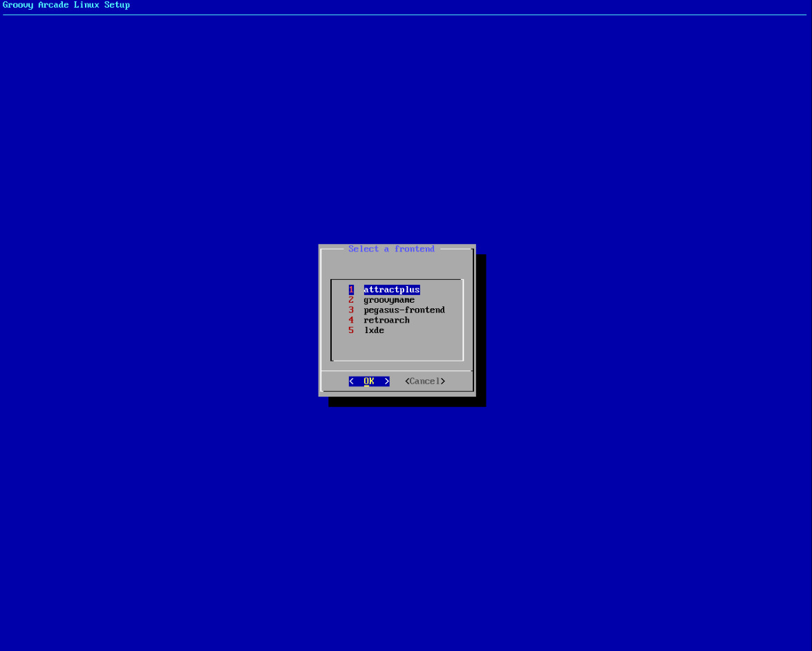Click the Select a frontend dialog title

[x=391, y=249]
